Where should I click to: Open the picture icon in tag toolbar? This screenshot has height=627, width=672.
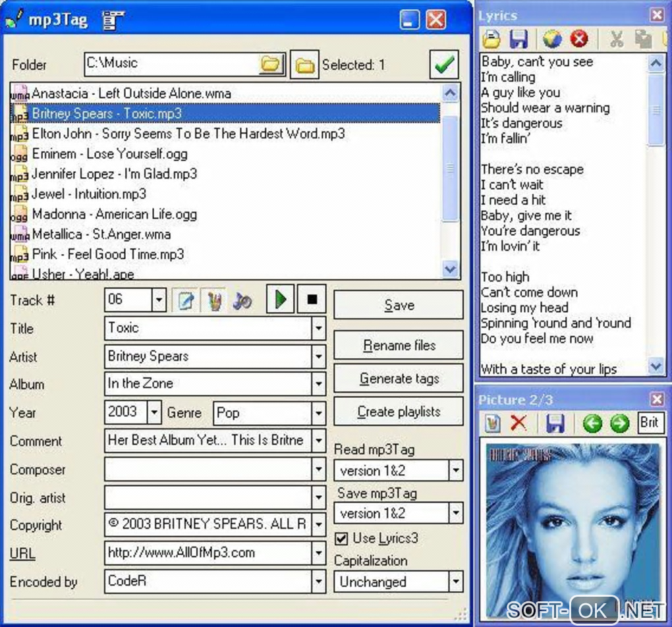[215, 300]
